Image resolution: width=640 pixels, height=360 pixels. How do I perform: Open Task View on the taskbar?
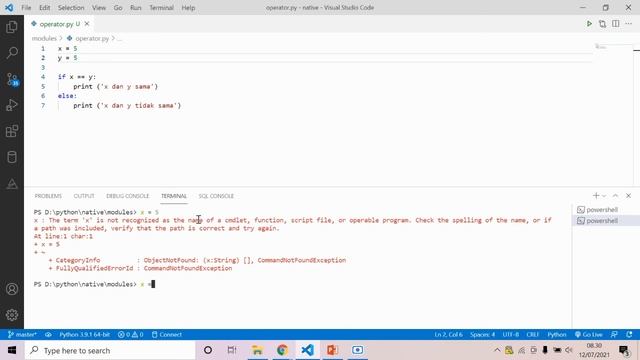point(232,350)
